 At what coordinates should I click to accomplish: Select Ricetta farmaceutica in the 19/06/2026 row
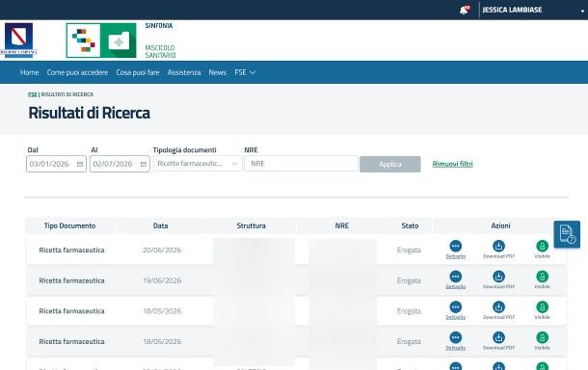pyautogui.click(x=71, y=280)
